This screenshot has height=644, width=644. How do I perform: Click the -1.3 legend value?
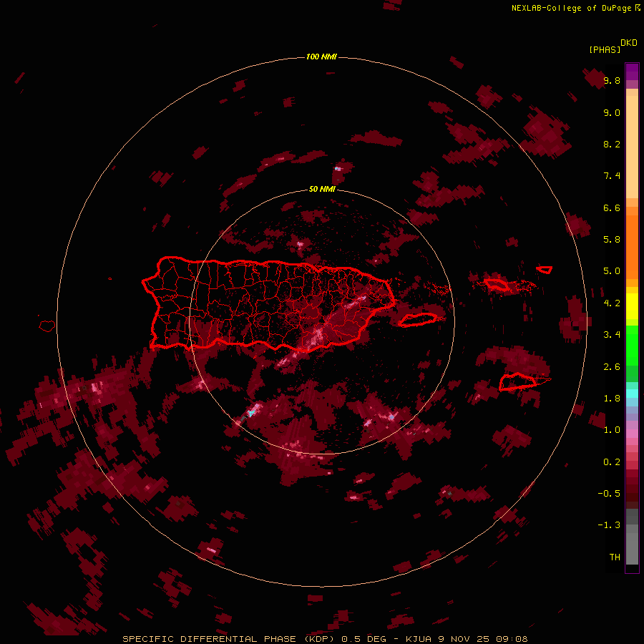click(x=609, y=525)
